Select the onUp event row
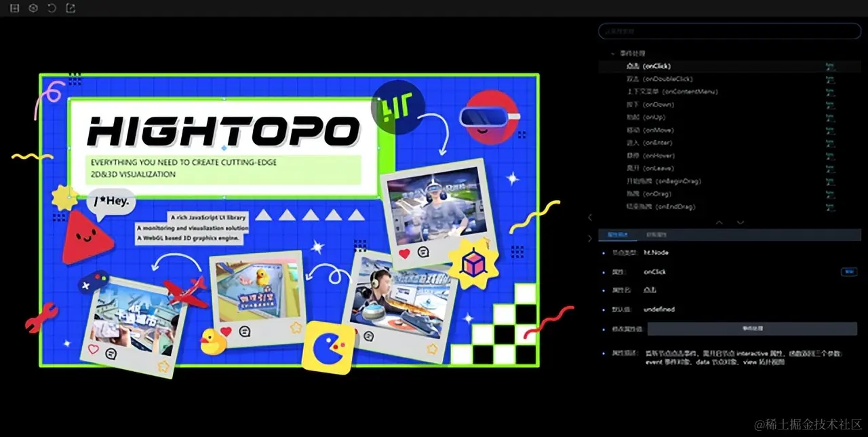 click(730, 117)
